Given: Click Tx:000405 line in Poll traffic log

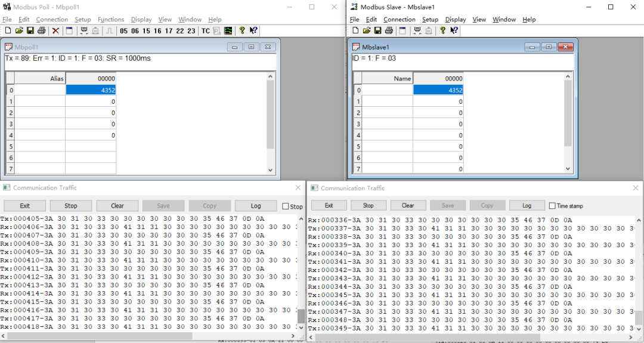Looking at the screenshot, I should [132, 218].
